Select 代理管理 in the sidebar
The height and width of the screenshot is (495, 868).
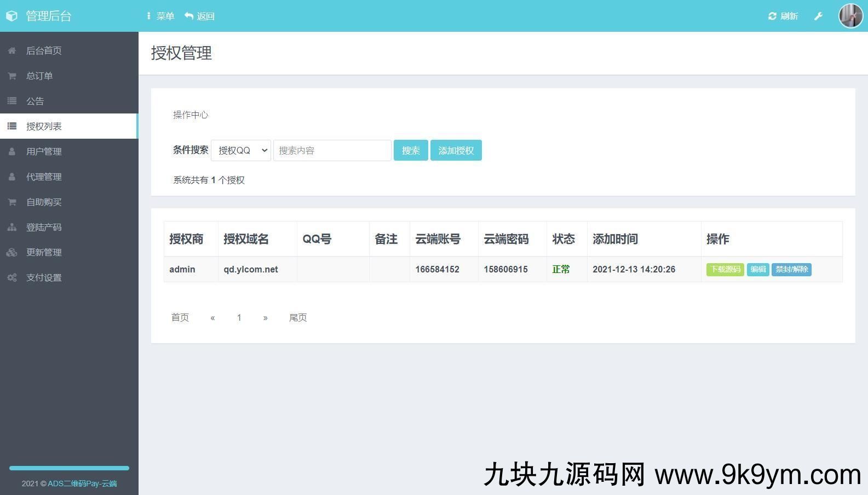[x=44, y=177]
